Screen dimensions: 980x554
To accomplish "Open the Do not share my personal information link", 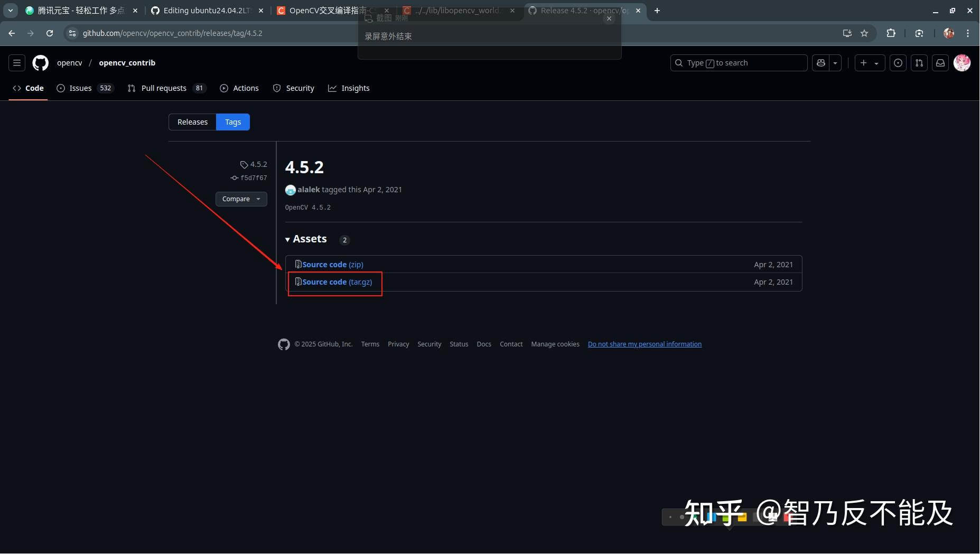I will pyautogui.click(x=645, y=344).
